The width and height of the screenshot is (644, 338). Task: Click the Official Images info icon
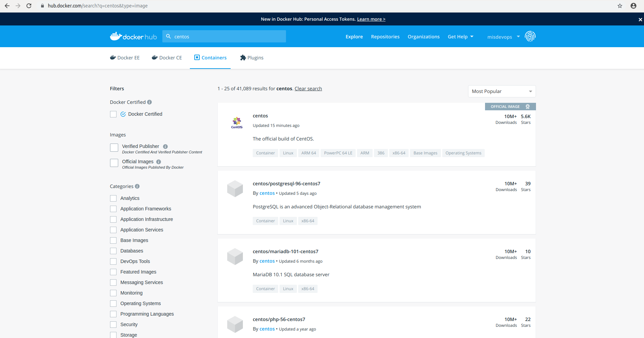[x=159, y=162]
